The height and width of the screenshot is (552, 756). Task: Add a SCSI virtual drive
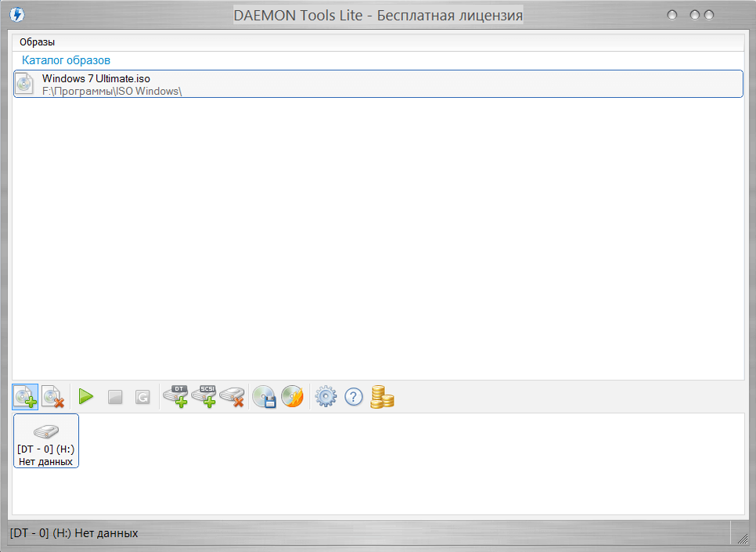point(204,397)
